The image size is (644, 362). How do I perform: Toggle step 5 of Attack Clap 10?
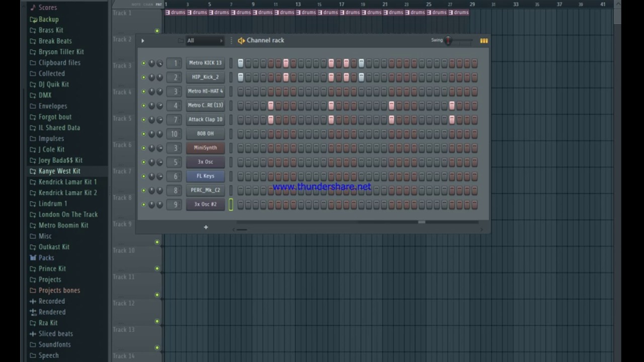271,120
